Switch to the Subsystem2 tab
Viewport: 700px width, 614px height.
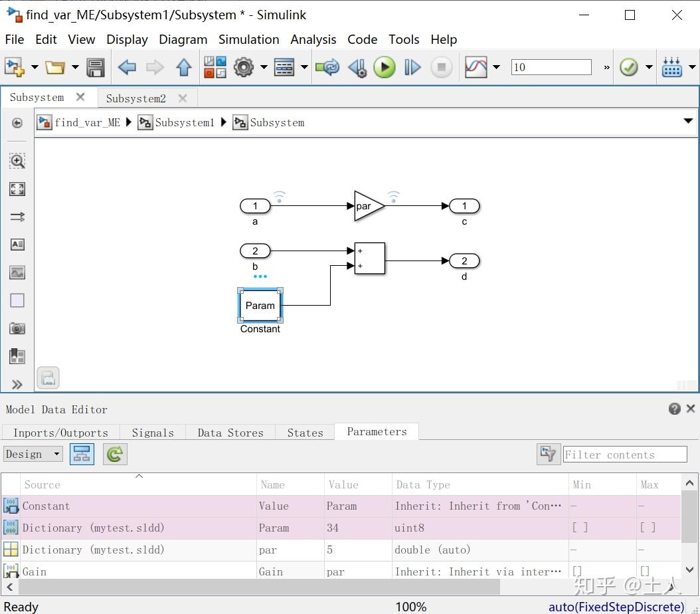(x=136, y=98)
